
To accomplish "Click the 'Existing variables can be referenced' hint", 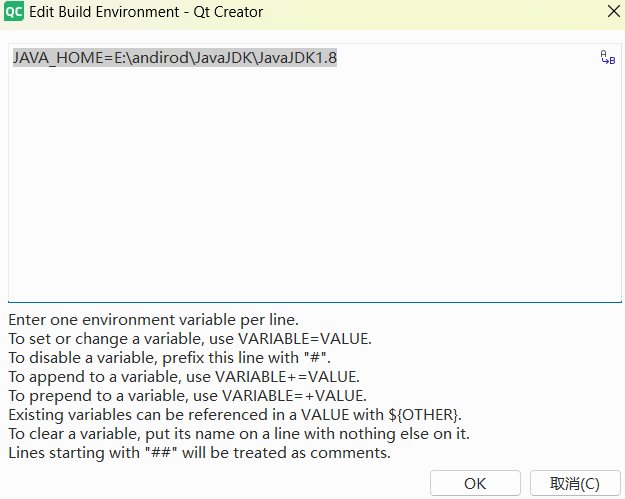I will (x=235, y=415).
